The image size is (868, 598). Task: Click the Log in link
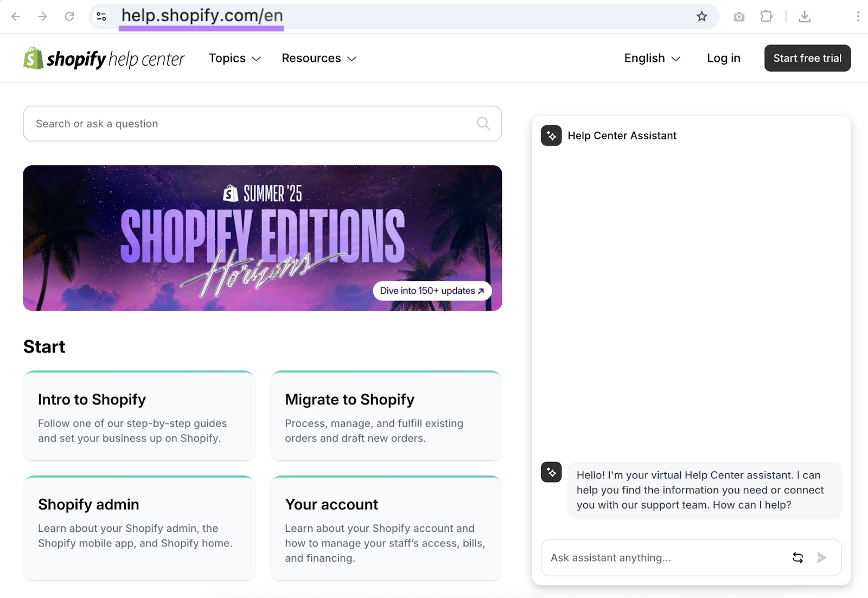point(723,58)
